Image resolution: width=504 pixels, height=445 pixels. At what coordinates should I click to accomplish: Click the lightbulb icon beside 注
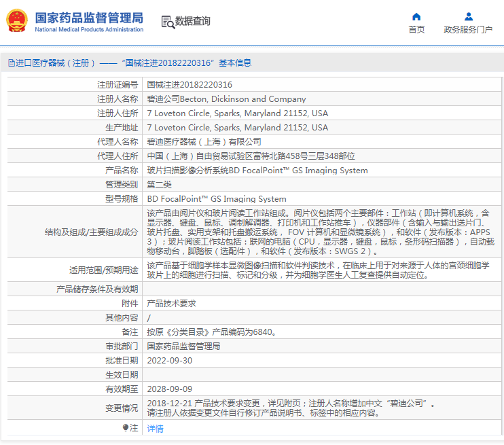pyautogui.click(x=126, y=427)
